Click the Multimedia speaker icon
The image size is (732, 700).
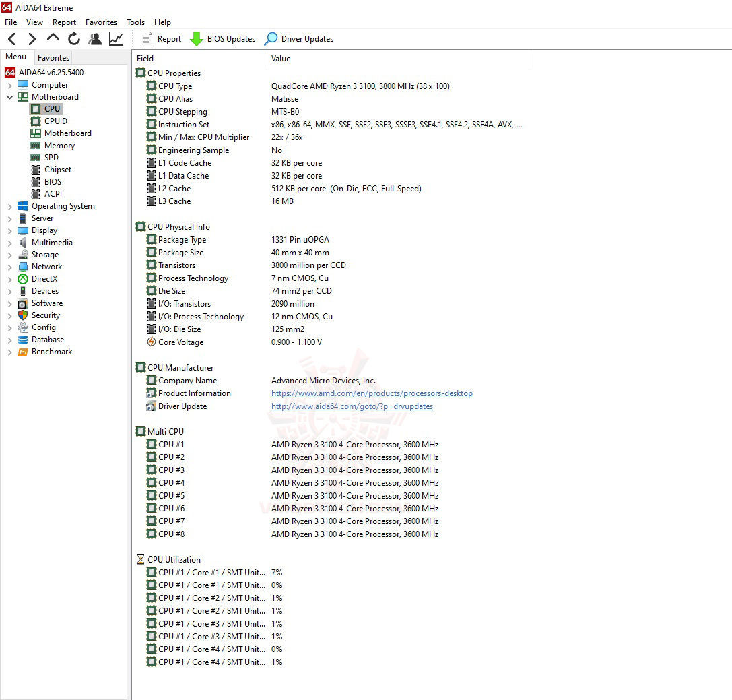tap(23, 243)
